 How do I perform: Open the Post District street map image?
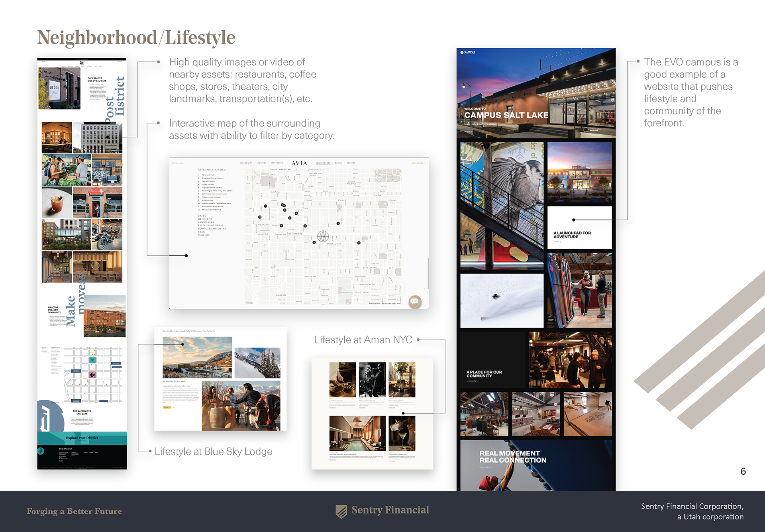click(92, 375)
